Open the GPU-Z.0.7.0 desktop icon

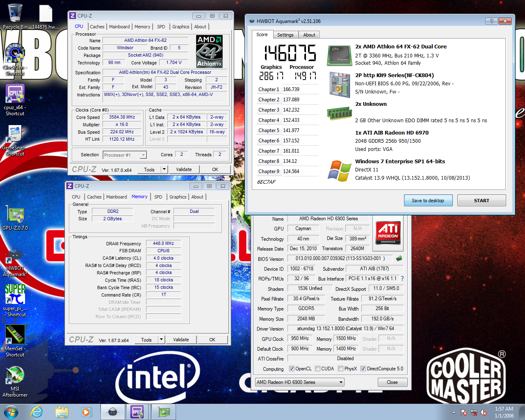(x=15, y=217)
